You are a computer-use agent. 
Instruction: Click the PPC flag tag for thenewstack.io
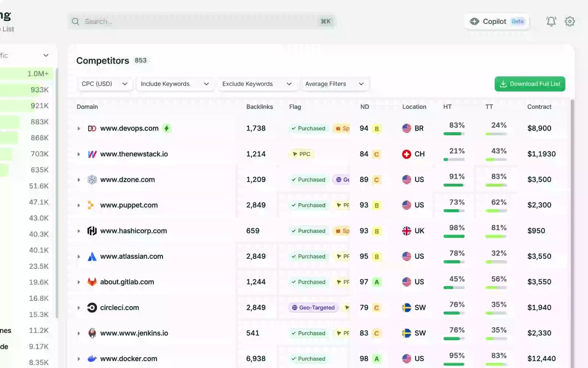click(301, 154)
